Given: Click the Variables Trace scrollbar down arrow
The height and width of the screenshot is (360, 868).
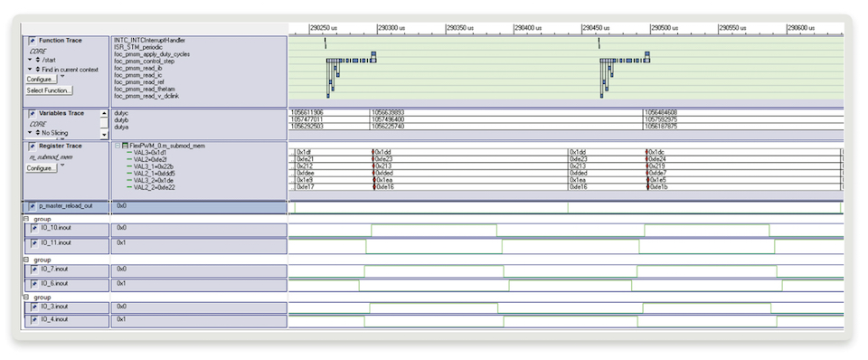Looking at the screenshot, I should click(x=104, y=135).
